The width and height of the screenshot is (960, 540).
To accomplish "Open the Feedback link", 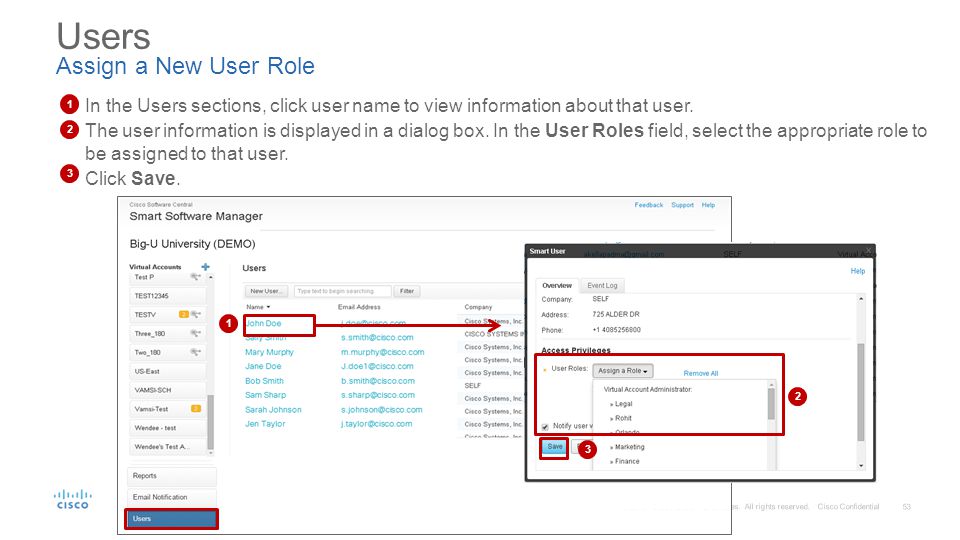I will click(x=648, y=205).
